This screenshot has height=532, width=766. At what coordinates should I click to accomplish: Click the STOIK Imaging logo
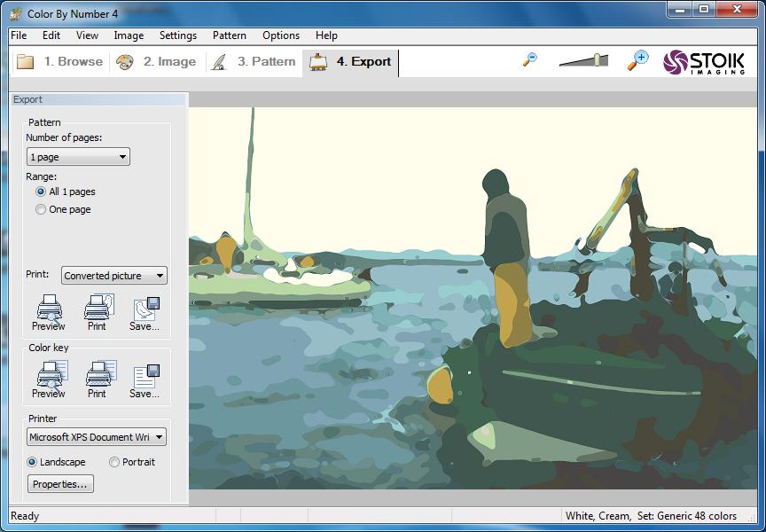pyautogui.click(x=704, y=62)
